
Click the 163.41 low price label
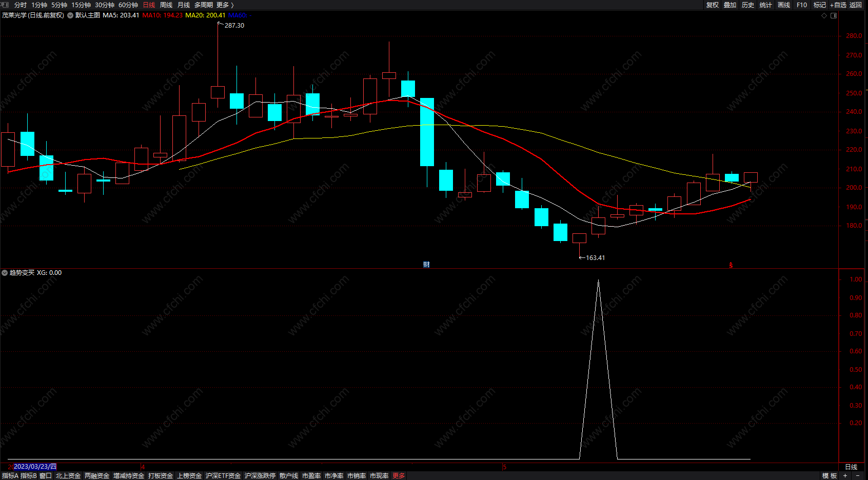pos(595,258)
